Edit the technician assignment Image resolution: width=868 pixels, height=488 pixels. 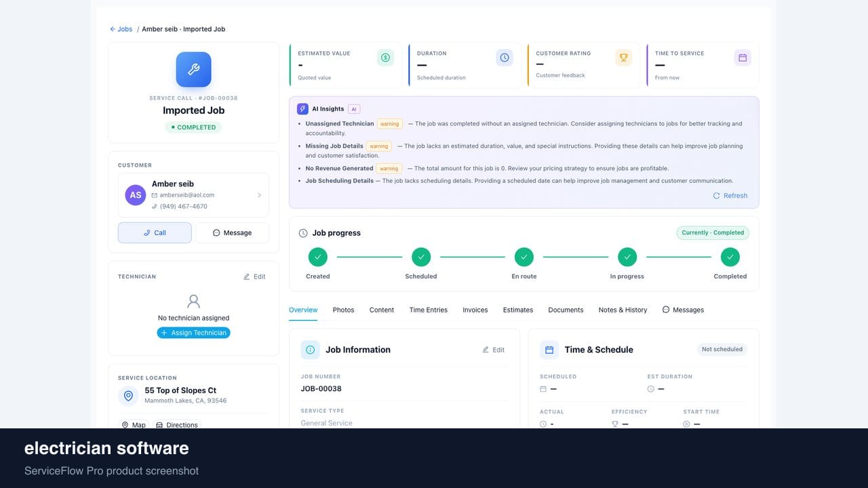click(254, 277)
